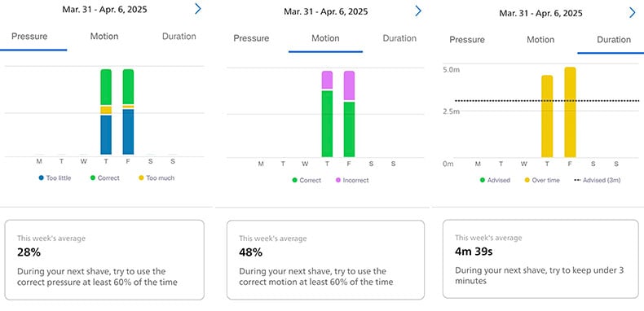This screenshot has width=644, height=311.
Task: Select Pressure tab in right screen
Action: [x=467, y=40]
